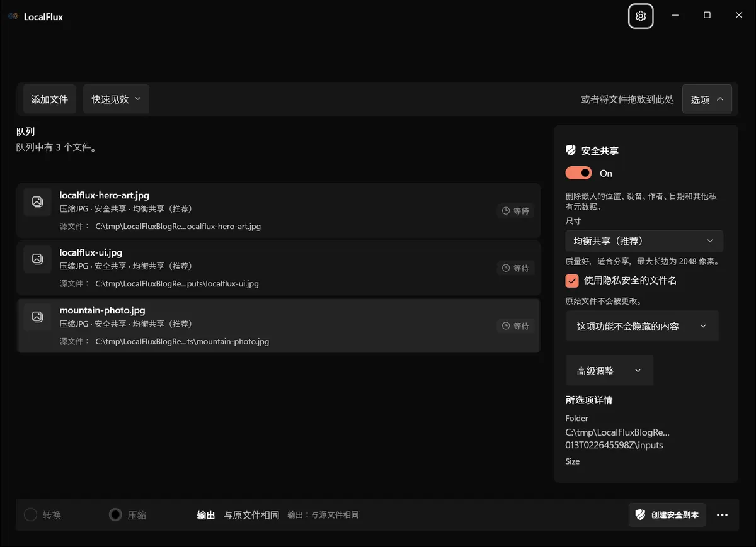The image size is (756, 547).
Task: Click source path ending puts\localflux-ui.jpg
Action: point(177,284)
